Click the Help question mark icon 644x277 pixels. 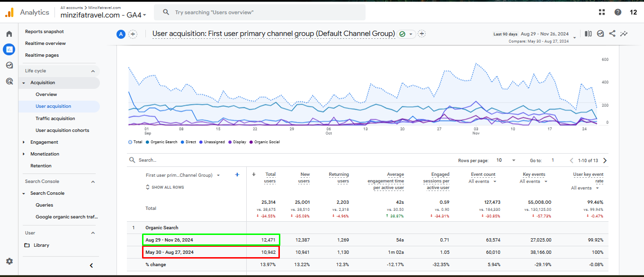618,12
